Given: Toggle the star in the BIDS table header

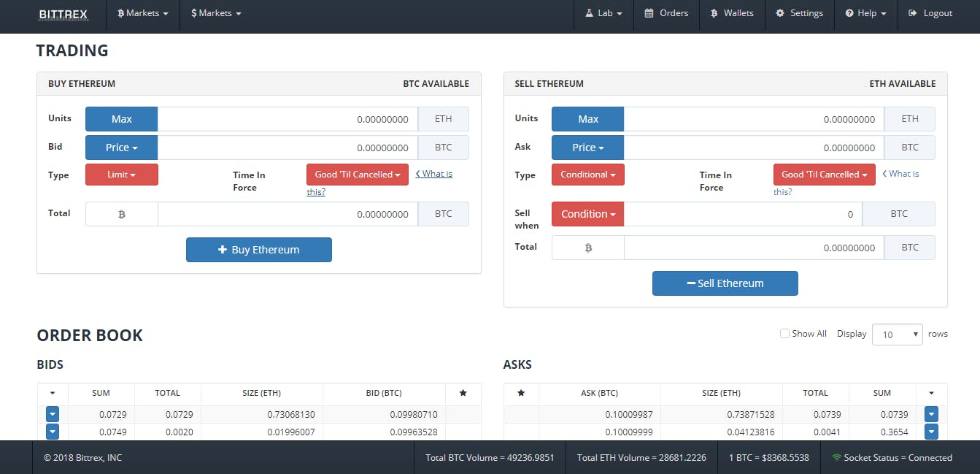Looking at the screenshot, I should pyautogui.click(x=463, y=393).
